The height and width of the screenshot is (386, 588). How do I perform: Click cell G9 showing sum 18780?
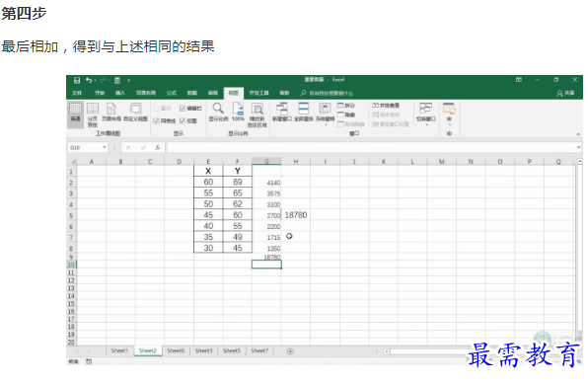[x=266, y=257]
